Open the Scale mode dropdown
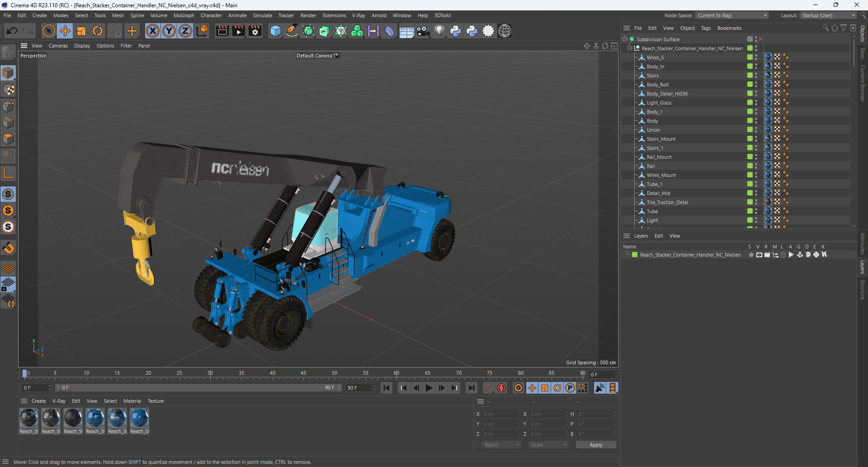Viewport: 868px width, 467px height. click(548, 445)
